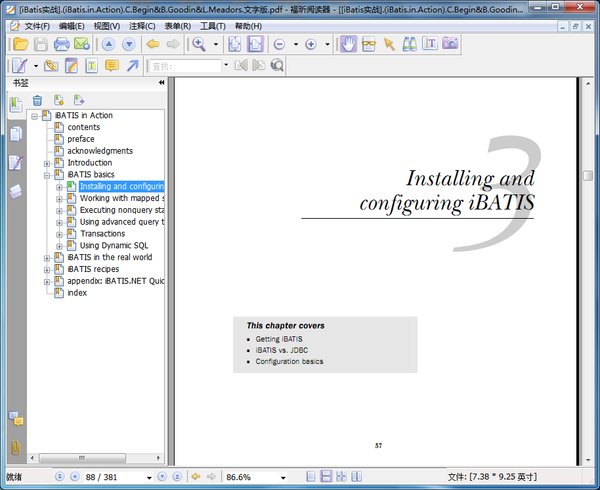Expand the Introduction bookmark
The image size is (600, 490).
tap(47, 164)
